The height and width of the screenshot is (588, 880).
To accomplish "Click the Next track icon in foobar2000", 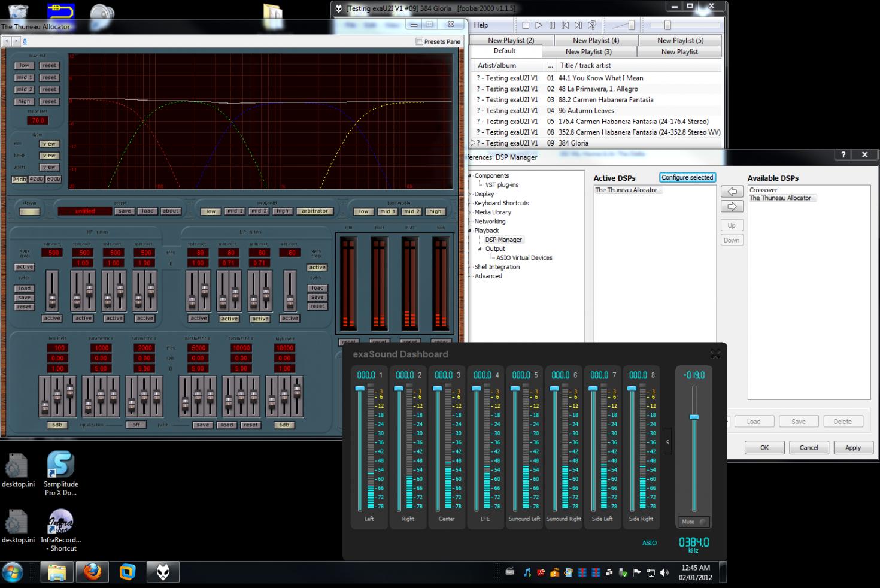I will tap(578, 25).
